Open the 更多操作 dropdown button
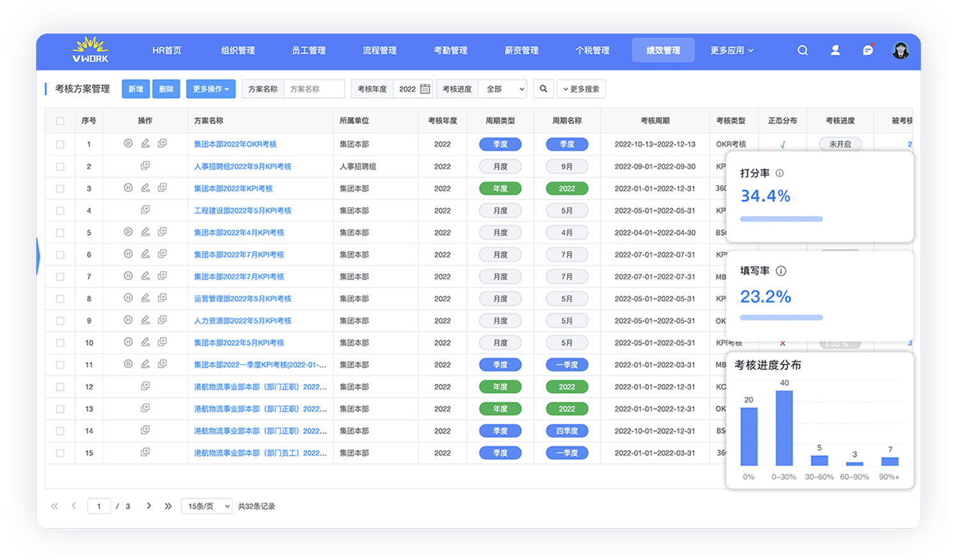959x560 pixels. 211,89
